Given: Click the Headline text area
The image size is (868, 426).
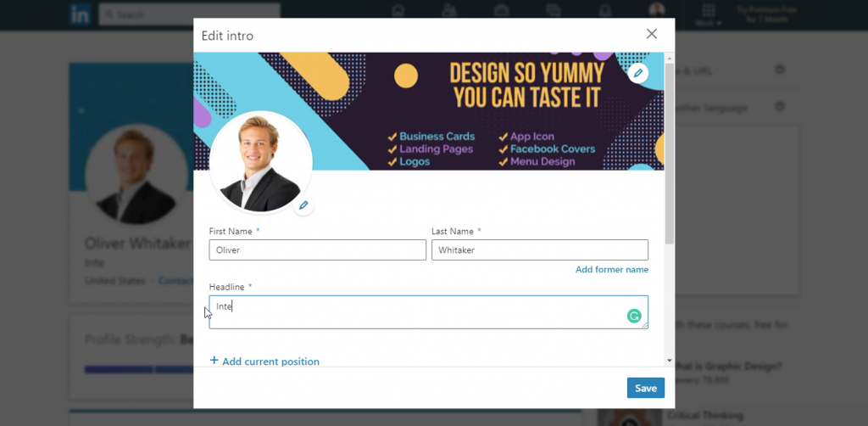Looking at the screenshot, I should [x=428, y=312].
